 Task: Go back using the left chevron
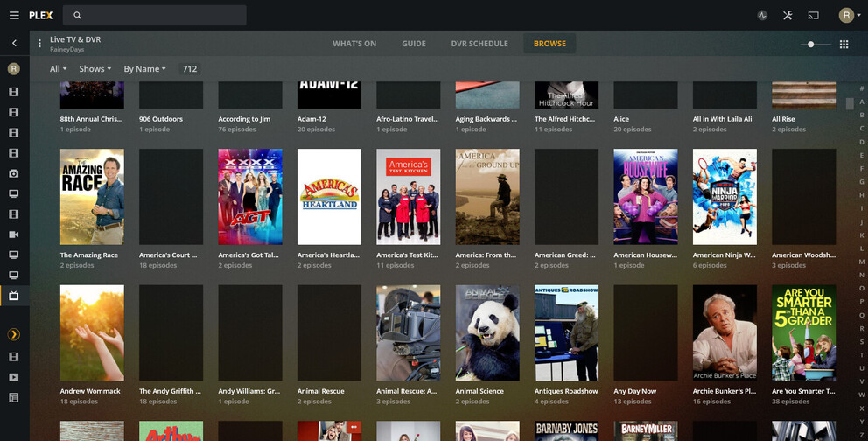pos(14,43)
